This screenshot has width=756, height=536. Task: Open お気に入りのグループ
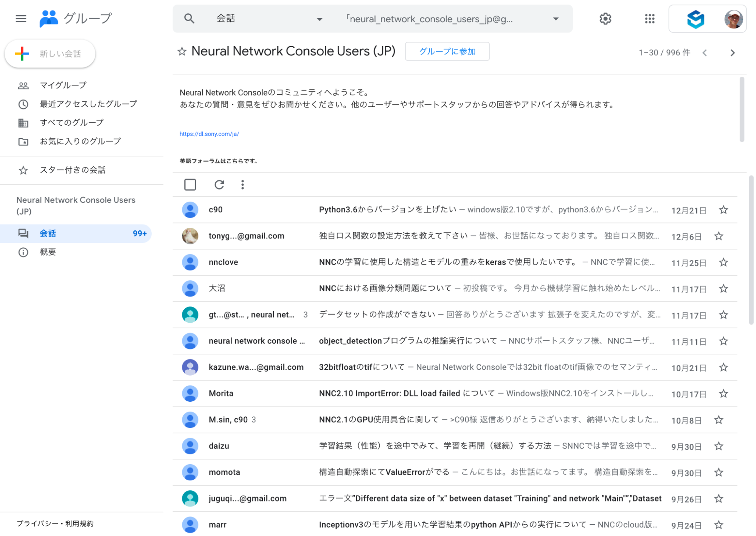click(80, 141)
